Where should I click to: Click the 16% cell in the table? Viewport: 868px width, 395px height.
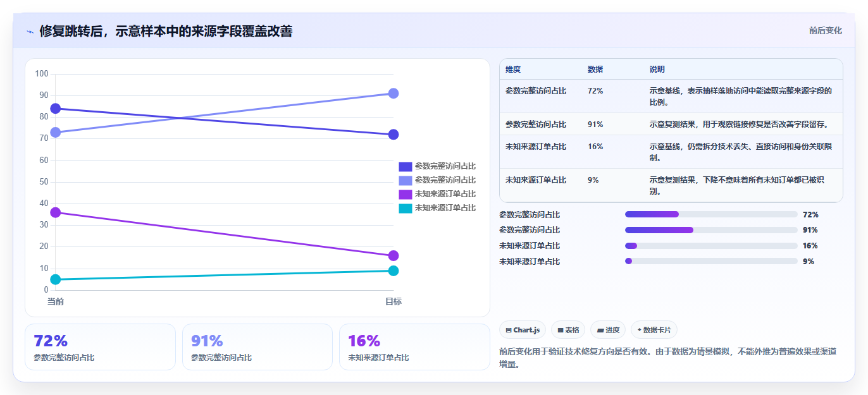pyautogui.click(x=595, y=147)
